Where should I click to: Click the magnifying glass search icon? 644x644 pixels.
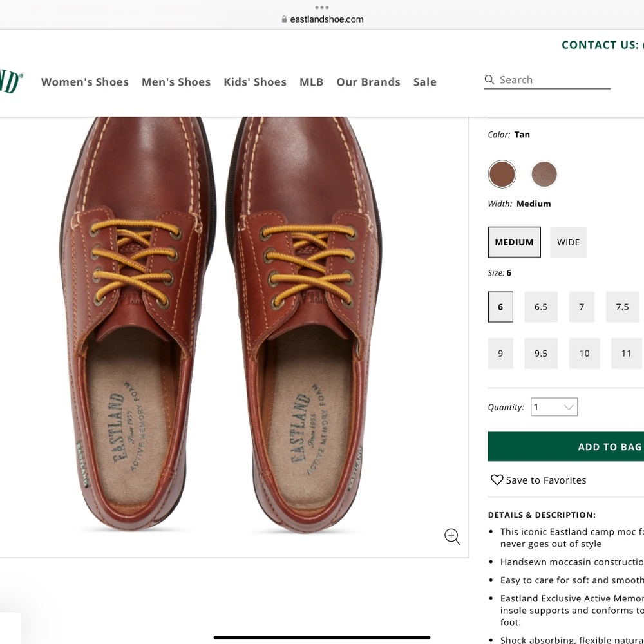point(489,80)
